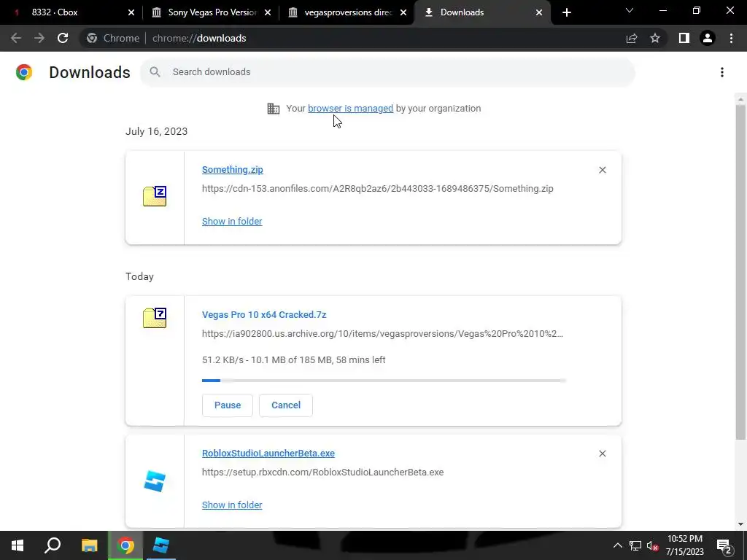
Task: Click the Chrome logo beside the Downloads title
Action: (x=24, y=72)
